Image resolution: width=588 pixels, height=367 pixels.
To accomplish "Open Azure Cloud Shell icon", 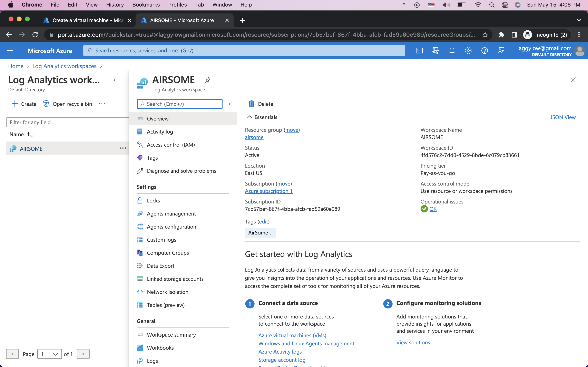I will coord(419,51).
